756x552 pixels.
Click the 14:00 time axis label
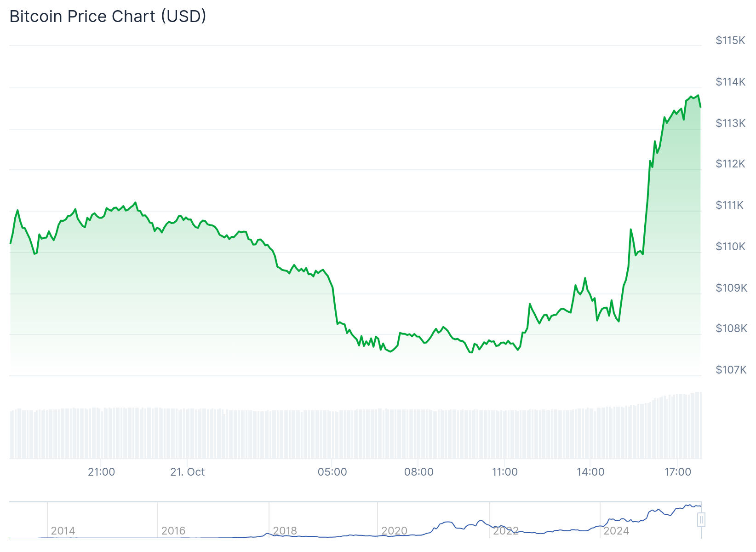coord(590,472)
